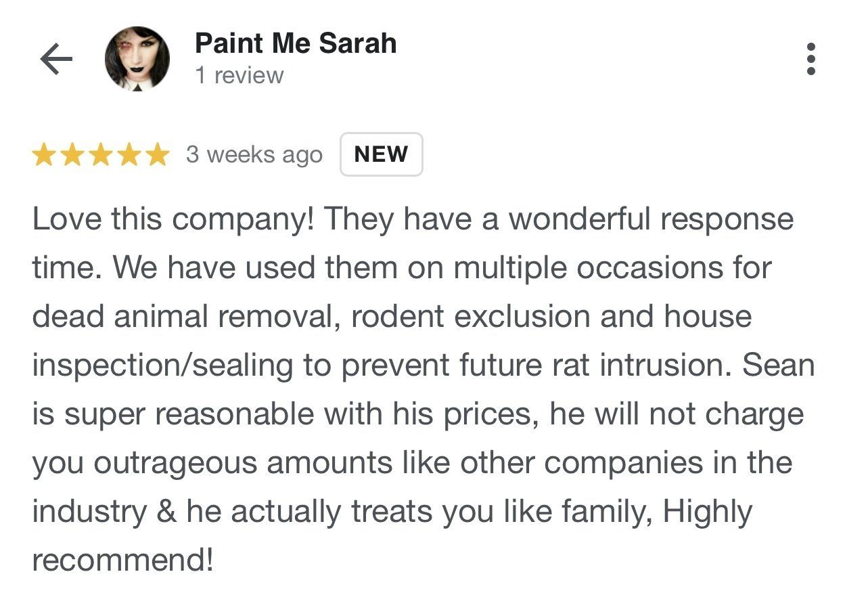Image resolution: width=868 pixels, height=593 pixels.
Task: Click the name "Sean" in the review
Action: (779, 366)
